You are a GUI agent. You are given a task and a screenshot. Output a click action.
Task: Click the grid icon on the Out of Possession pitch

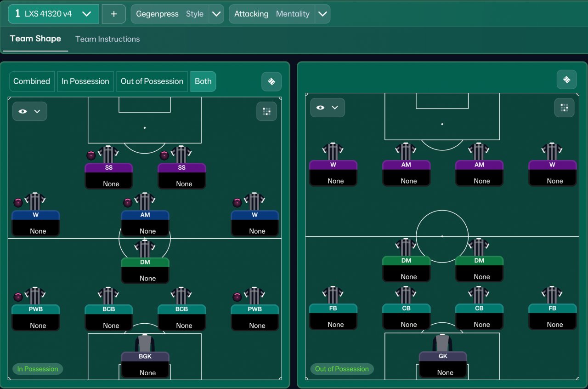pyautogui.click(x=565, y=108)
